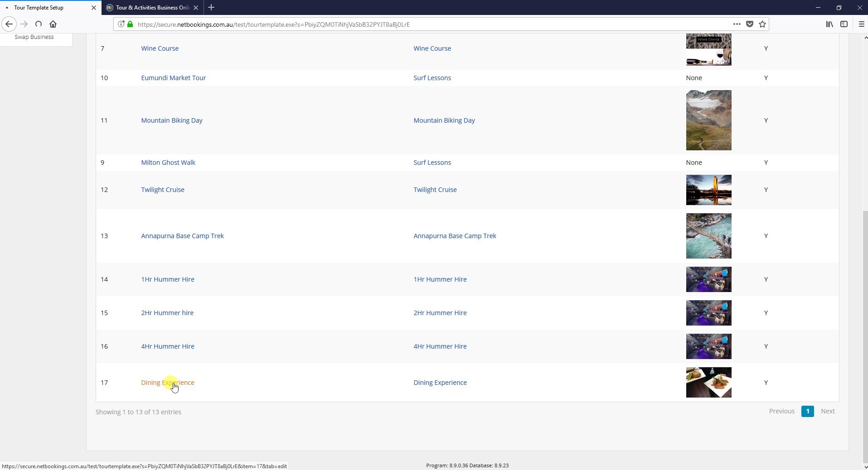The width and height of the screenshot is (868, 470).
Task: Toggle the browser sidebar view
Action: click(844, 24)
